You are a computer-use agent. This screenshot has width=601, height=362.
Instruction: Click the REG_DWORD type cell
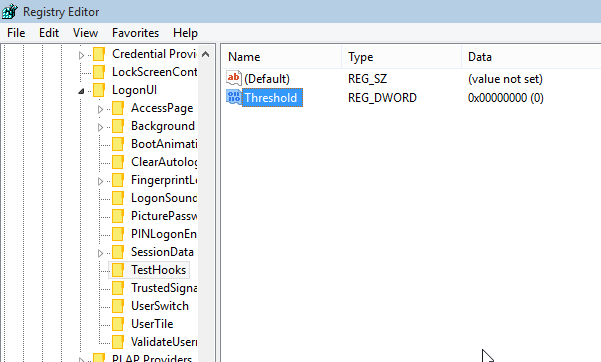pyautogui.click(x=382, y=98)
